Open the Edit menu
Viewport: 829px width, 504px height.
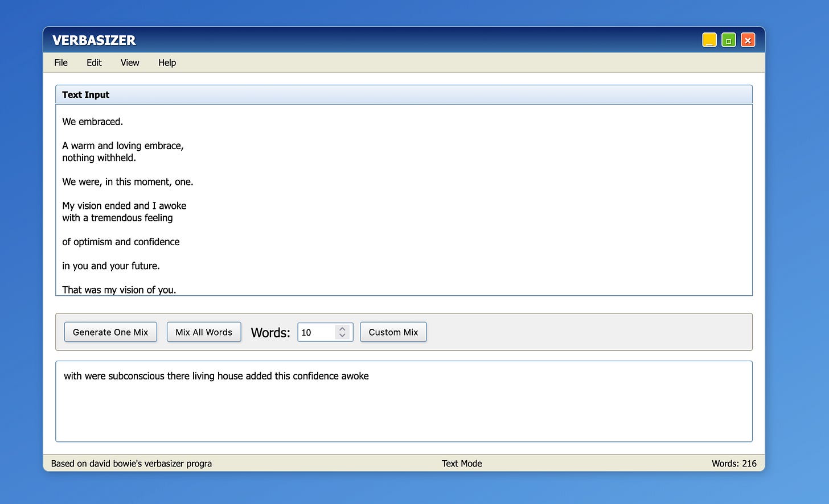[x=94, y=63]
